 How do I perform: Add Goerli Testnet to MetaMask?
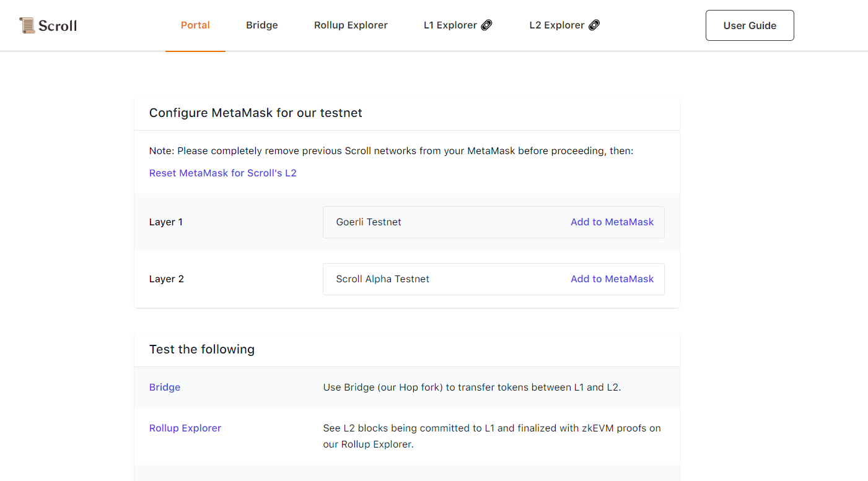(612, 222)
